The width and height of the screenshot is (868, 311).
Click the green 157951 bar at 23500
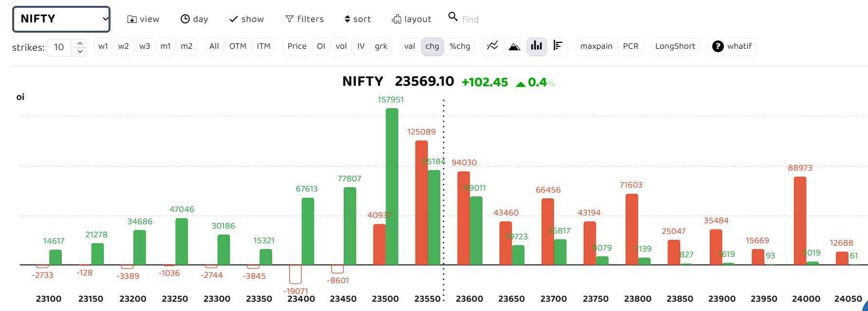tap(392, 187)
